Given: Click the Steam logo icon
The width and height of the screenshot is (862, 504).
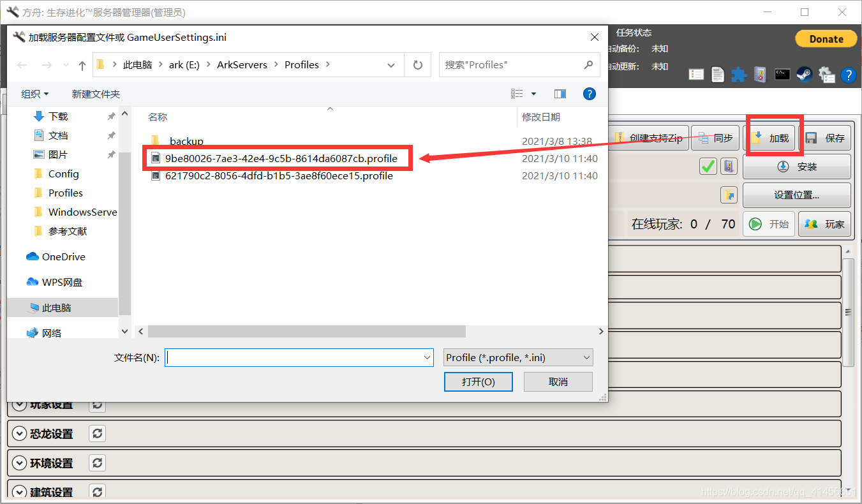Looking at the screenshot, I should click(805, 74).
